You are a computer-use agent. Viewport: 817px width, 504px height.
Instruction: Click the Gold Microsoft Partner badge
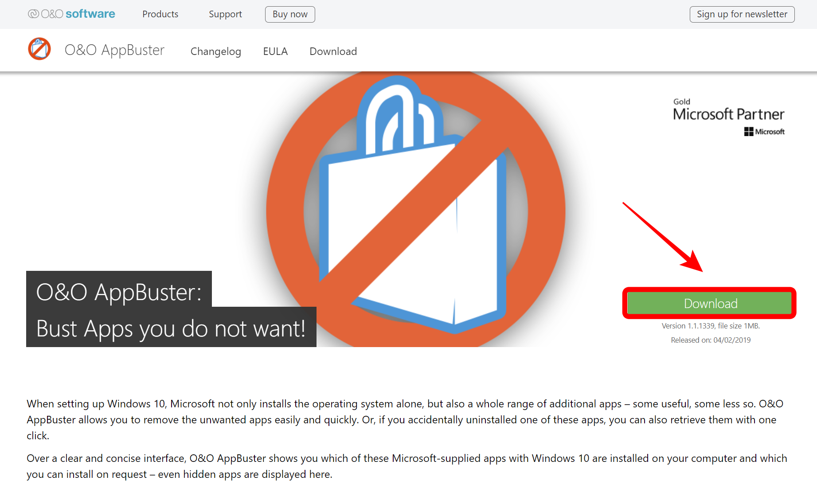728,117
